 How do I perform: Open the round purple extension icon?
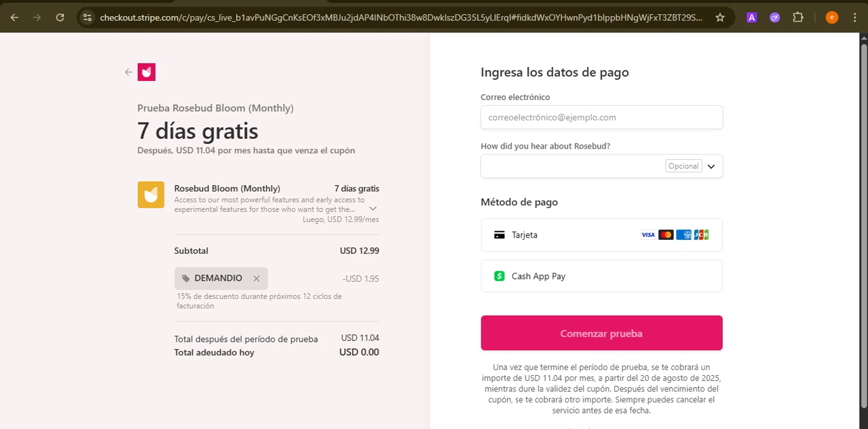(775, 17)
